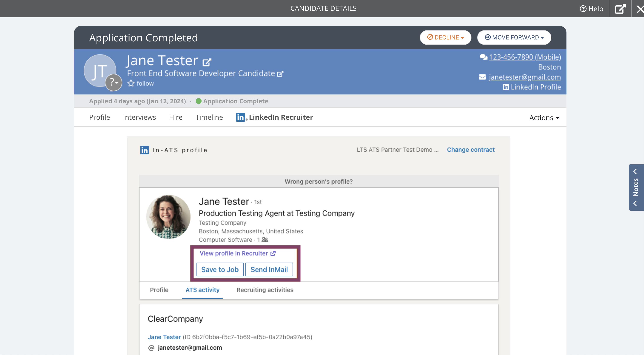Screen dimensions: 644x355
Task: Select the ATS activity tab
Action: point(203,290)
